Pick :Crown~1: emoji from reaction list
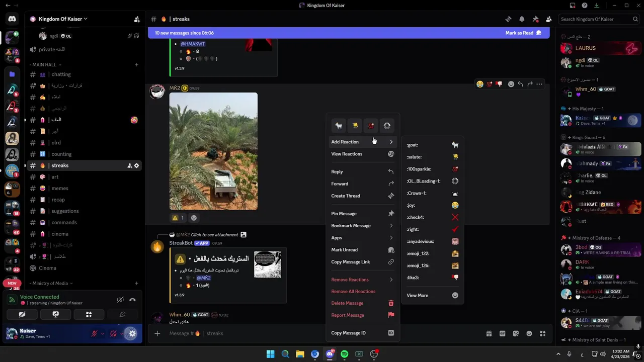 [433, 193]
